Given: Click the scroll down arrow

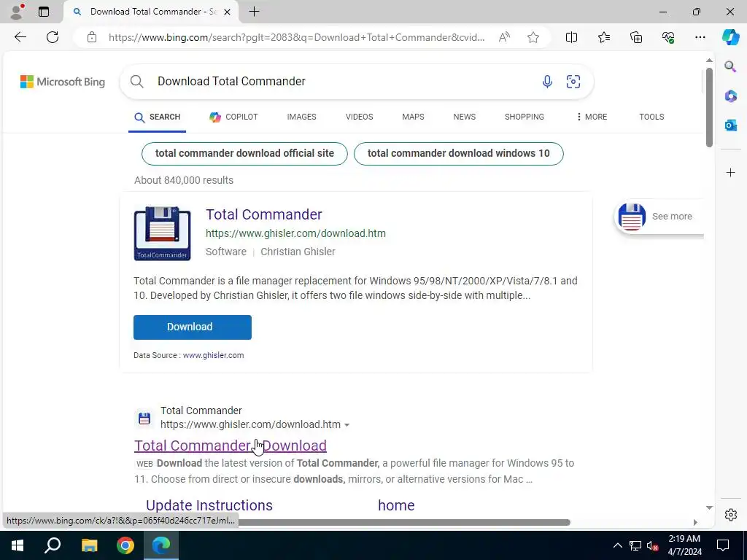Looking at the screenshot, I should point(709,507).
